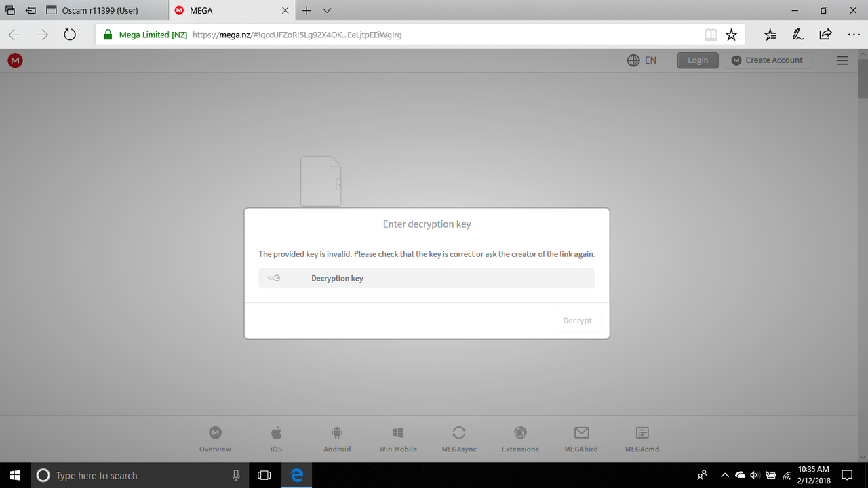
Task: Open the MEGAcmd link icon
Action: [642, 439]
